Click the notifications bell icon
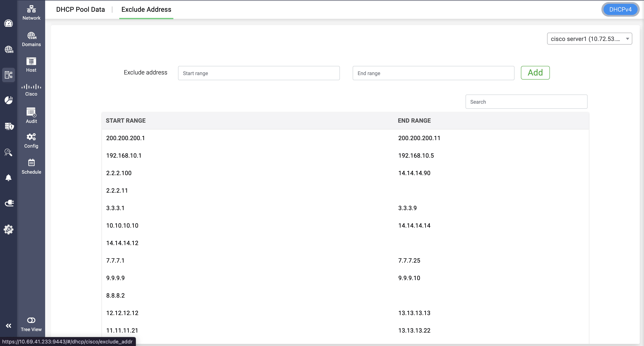The width and height of the screenshot is (644, 346). pos(9,178)
